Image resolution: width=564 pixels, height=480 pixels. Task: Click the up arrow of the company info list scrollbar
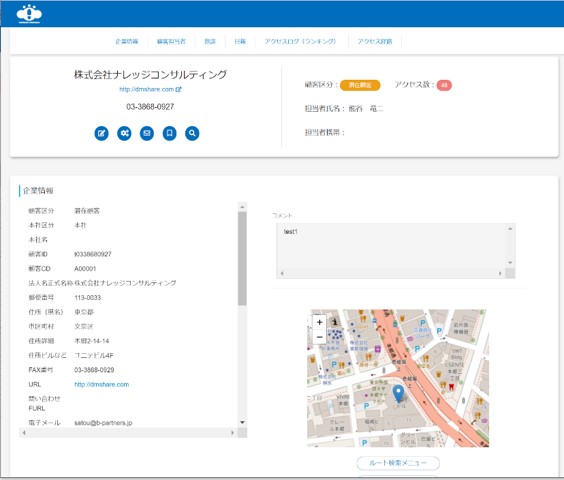(242, 207)
